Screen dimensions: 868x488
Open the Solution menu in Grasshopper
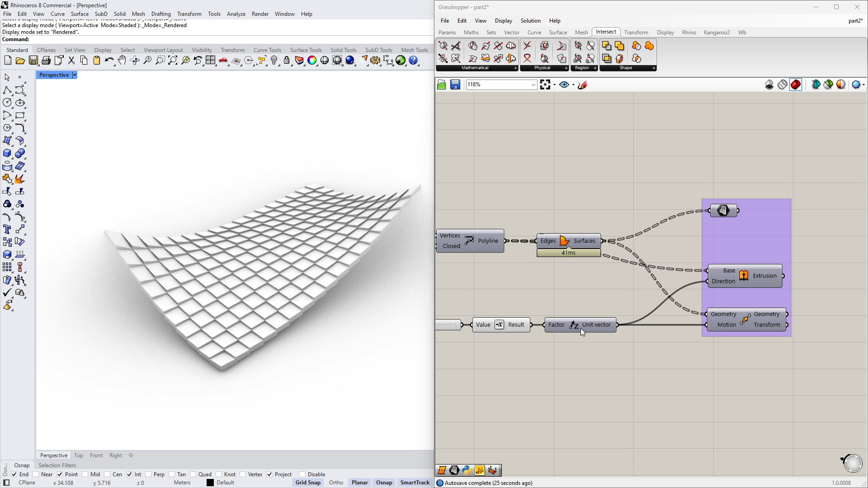coord(530,21)
